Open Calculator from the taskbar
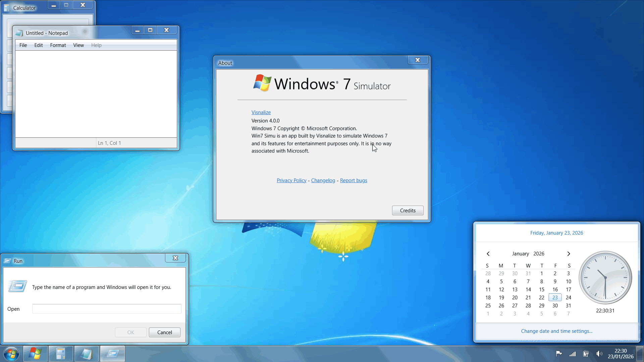The height and width of the screenshot is (362, 644). pyautogui.click(x=61, y=354)
